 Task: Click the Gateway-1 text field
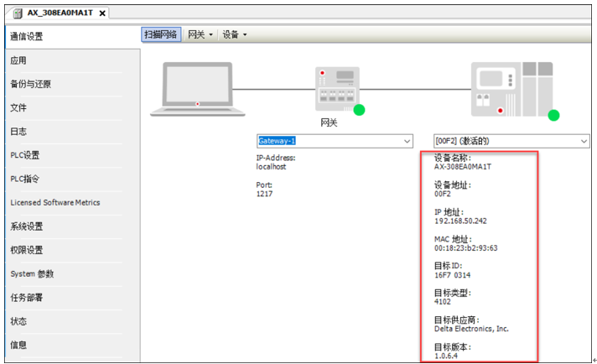(x=327, y=141)
